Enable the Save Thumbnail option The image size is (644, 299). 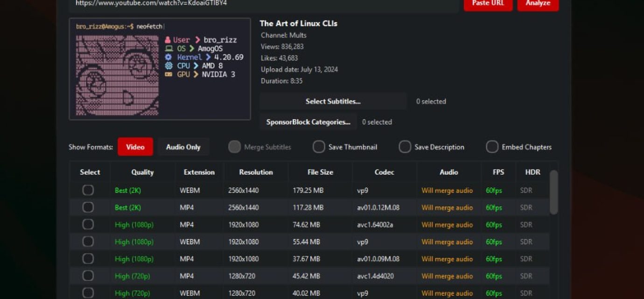coord(319,147)
